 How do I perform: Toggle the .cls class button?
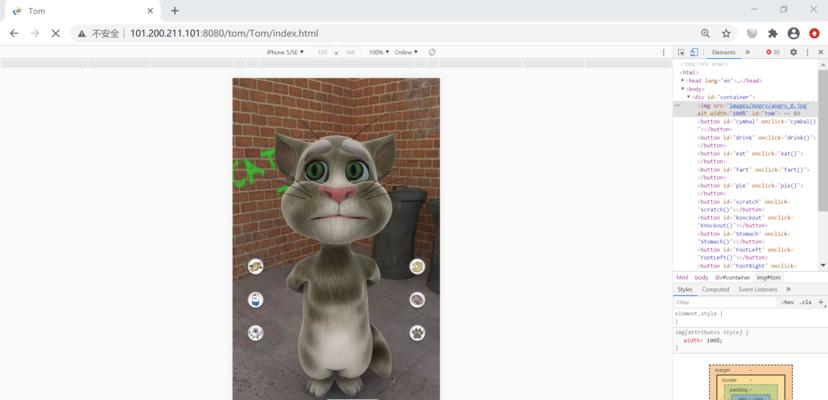tap(805, 302)
